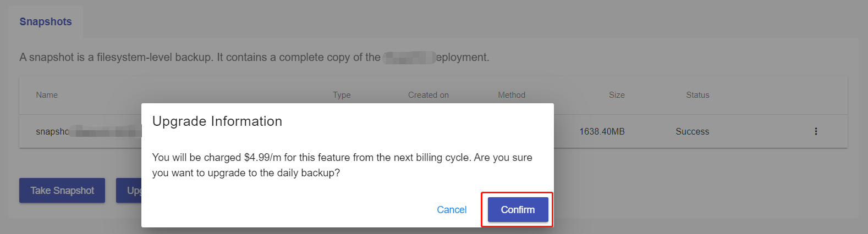Click the Created on column header
Viewport: 868px width, 234px height.
click(x=428, y=95)
